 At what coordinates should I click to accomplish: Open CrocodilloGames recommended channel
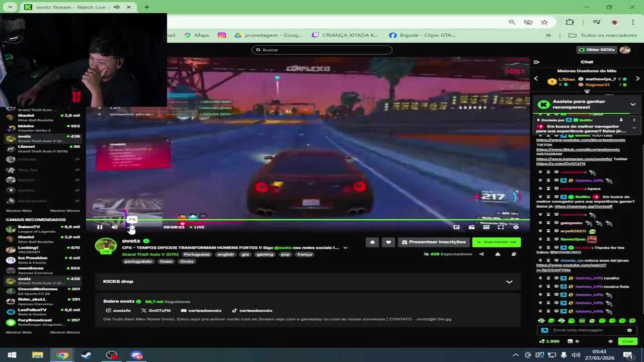pos(43,291)
